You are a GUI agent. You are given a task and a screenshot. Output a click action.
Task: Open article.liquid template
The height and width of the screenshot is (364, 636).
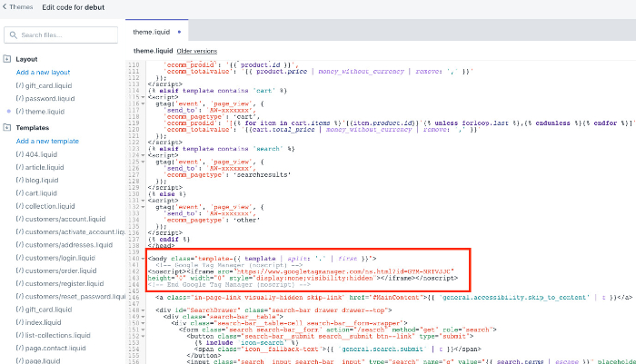click(x=40, y=167)
